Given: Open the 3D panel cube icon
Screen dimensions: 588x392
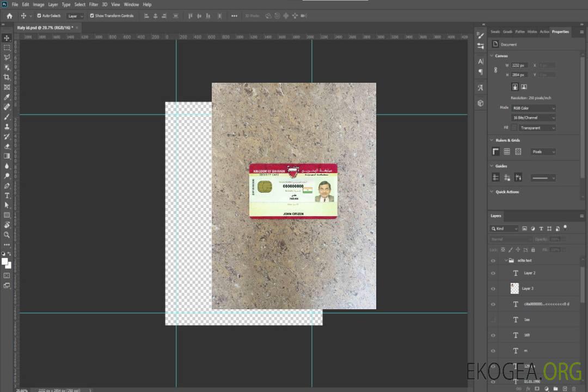Looking at the screenshot, I should [x=480, y=103].
